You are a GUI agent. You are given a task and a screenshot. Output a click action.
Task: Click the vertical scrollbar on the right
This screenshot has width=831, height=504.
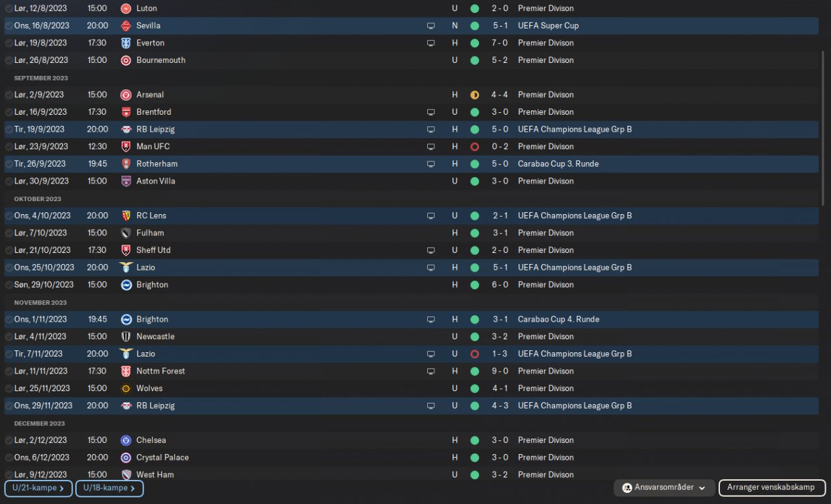824,104
